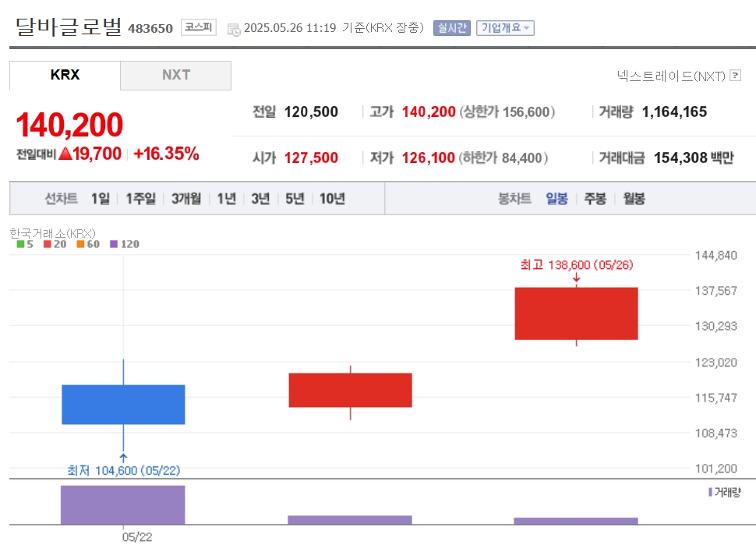Select the 월봉 monthly candle chart

pos(634,198)
